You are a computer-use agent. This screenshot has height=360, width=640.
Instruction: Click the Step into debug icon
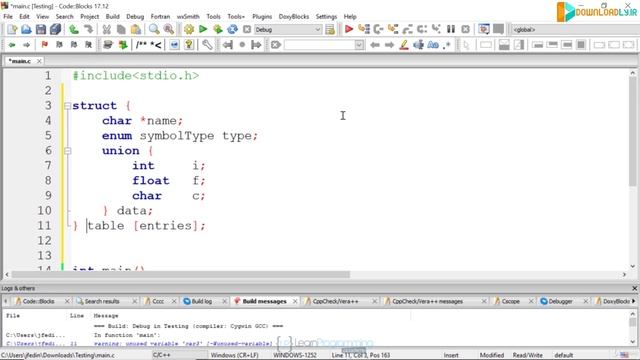point(393,29)
